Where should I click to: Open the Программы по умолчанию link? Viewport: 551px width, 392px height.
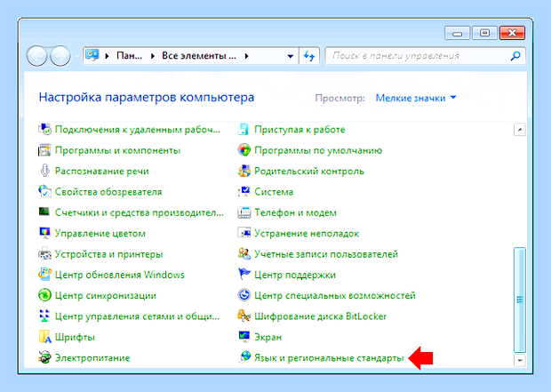[318, 150]
